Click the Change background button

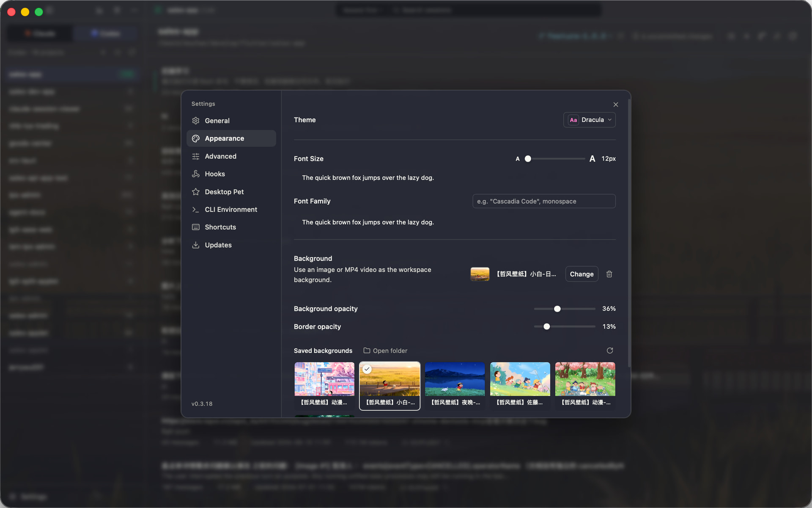(582, 274)
